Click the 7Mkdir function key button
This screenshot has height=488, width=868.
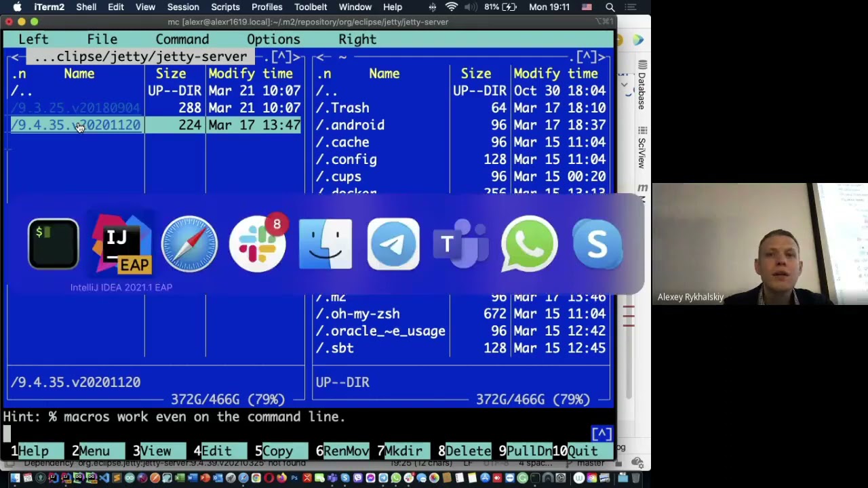pyautogui.click(x=403, y=451)
